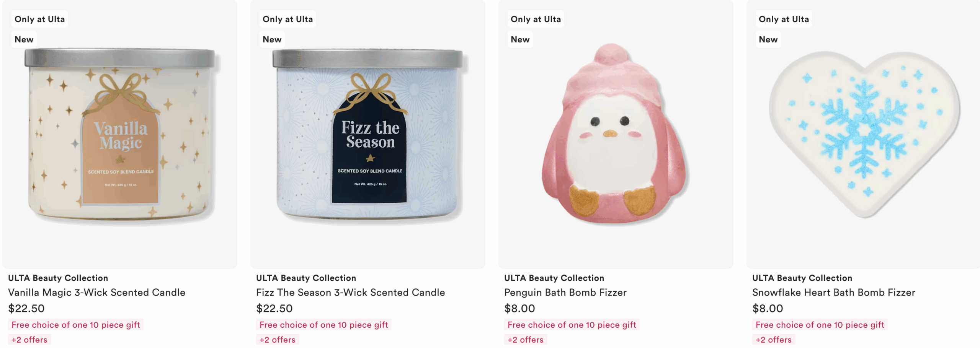Click New badge on Snowflake Heart card
Viewport: 980px width, 348px height.
(768, 39)
